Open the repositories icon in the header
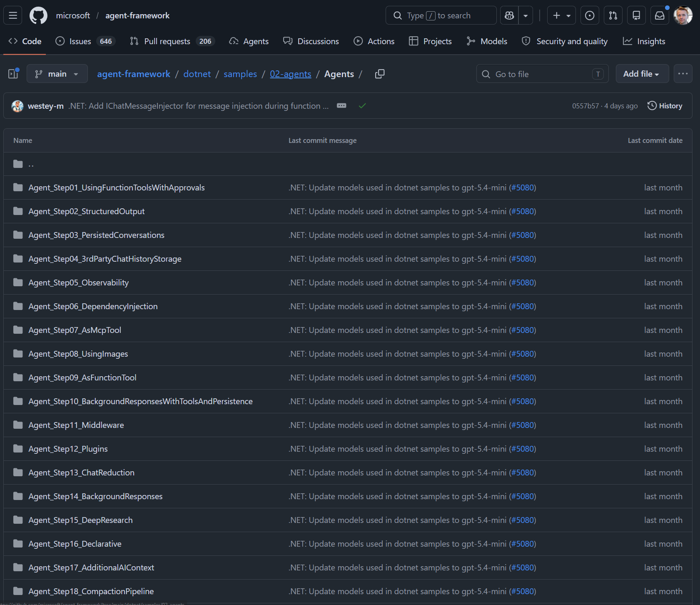The image size is (700, 605). tap(636, 15)
